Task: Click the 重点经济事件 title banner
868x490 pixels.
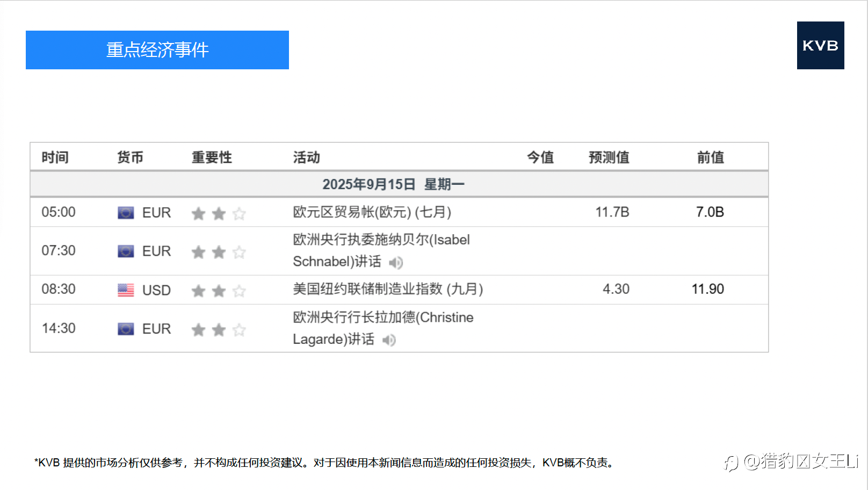Action: coord(157,50)
